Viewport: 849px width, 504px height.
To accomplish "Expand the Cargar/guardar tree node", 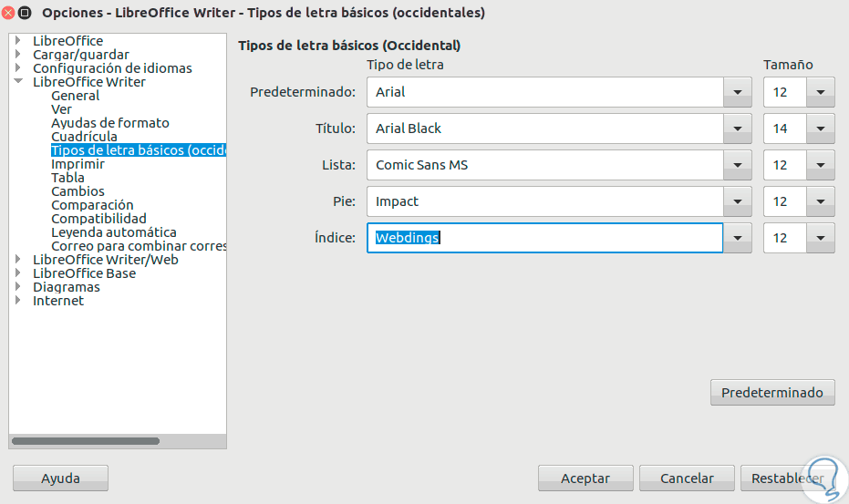I will point(18,55).
